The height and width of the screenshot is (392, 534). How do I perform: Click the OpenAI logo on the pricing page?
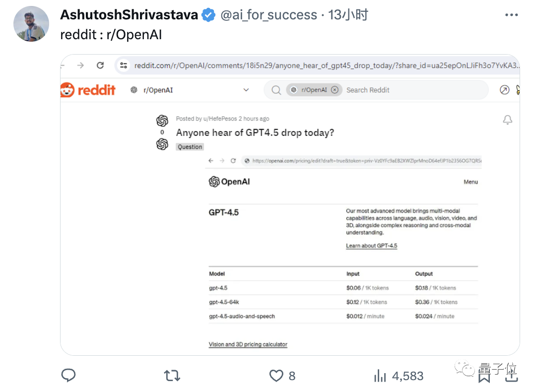click(229, 182)
